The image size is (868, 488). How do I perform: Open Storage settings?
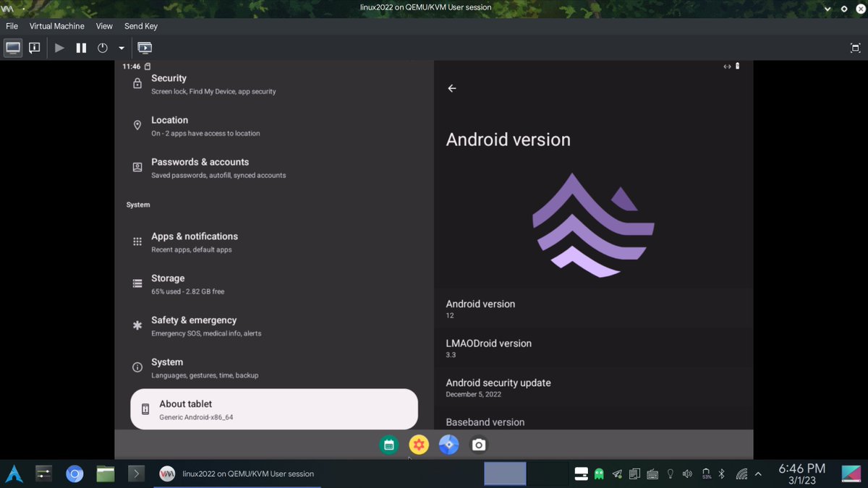coord(273,284)
